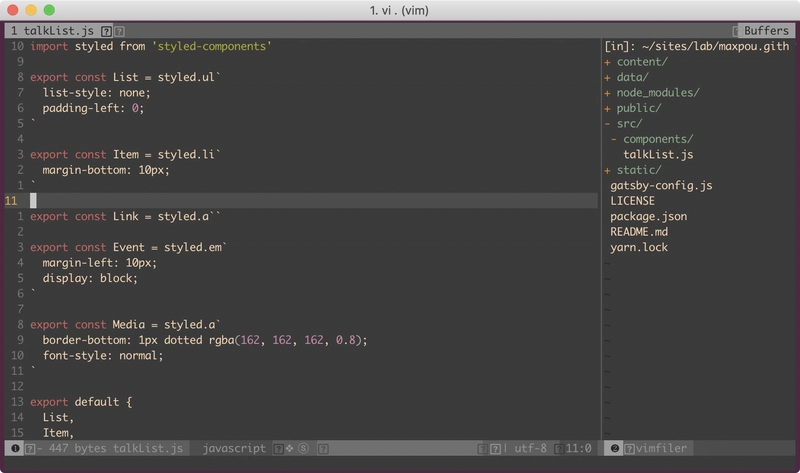Click the font-style: normal; line
This screenshot has height=473, width=800.
click(x=103, y=356)
